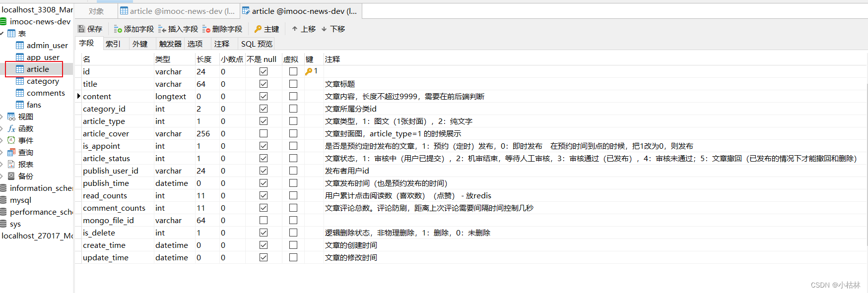Click the Insert Field (插入字段) button
Screen dimensions: 868x293
click(x=178, y=29)
